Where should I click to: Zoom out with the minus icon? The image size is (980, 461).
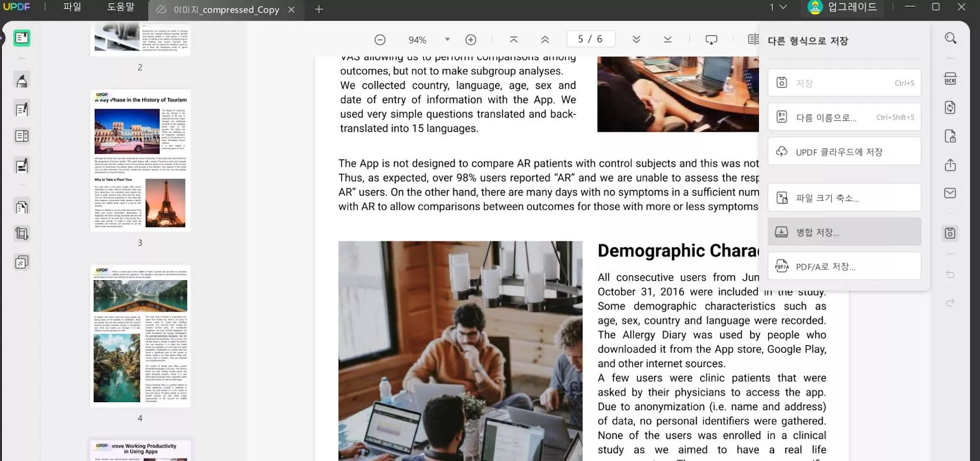380,40
